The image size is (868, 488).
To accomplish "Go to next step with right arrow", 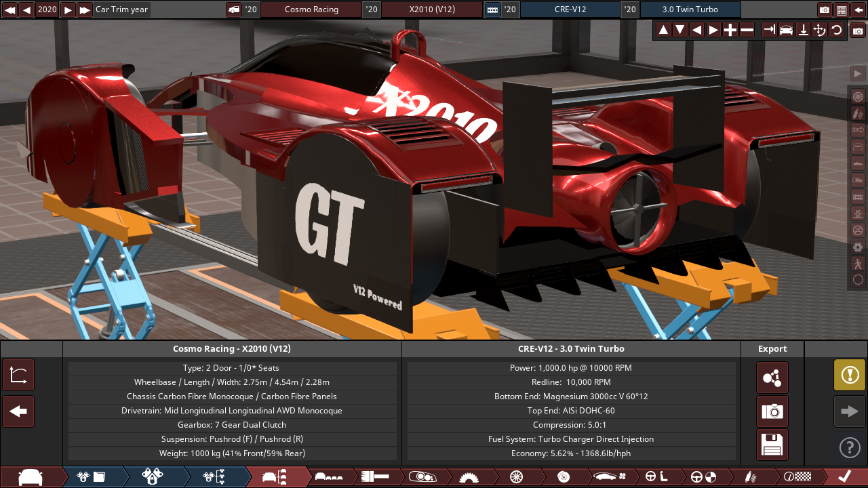I will (x=850, y=411).
